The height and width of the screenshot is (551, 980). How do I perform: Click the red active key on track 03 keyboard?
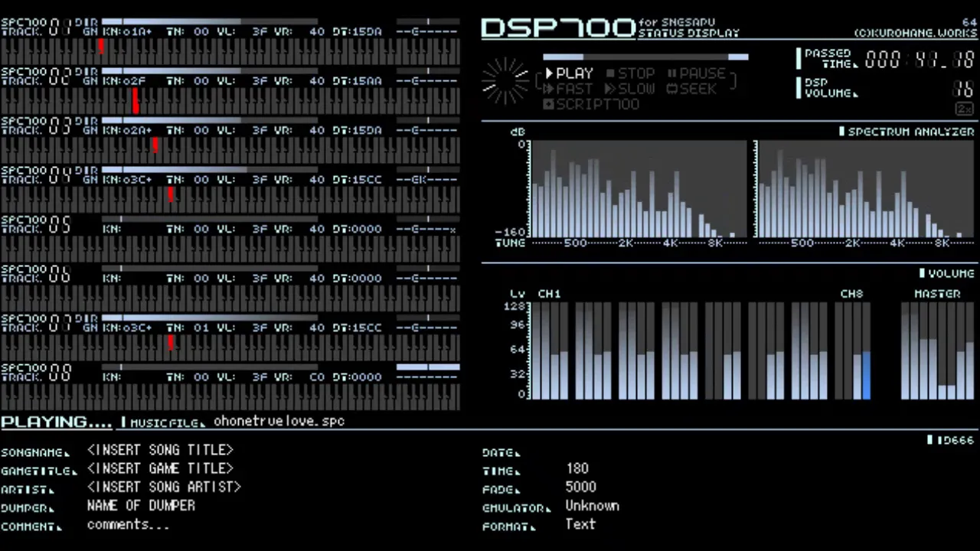[x=155, y=145]
